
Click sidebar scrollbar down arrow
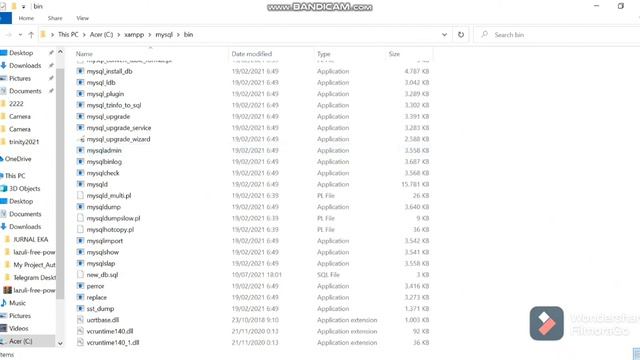(60, 344)
